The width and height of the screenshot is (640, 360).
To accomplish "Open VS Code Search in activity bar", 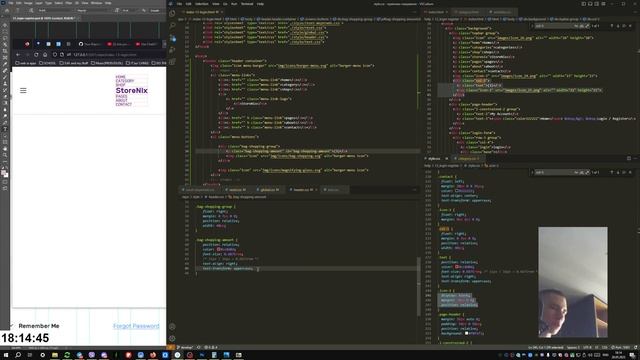I will [x=172, y=26].
